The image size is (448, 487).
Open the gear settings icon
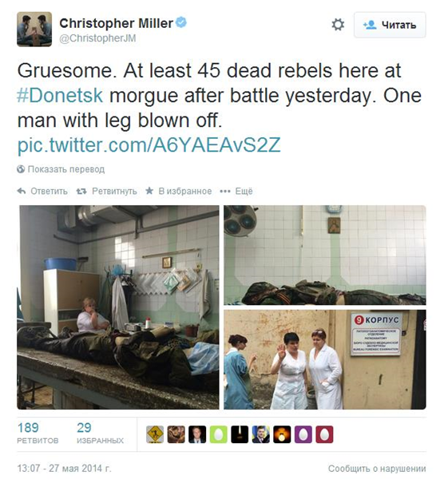coord(338,25)
